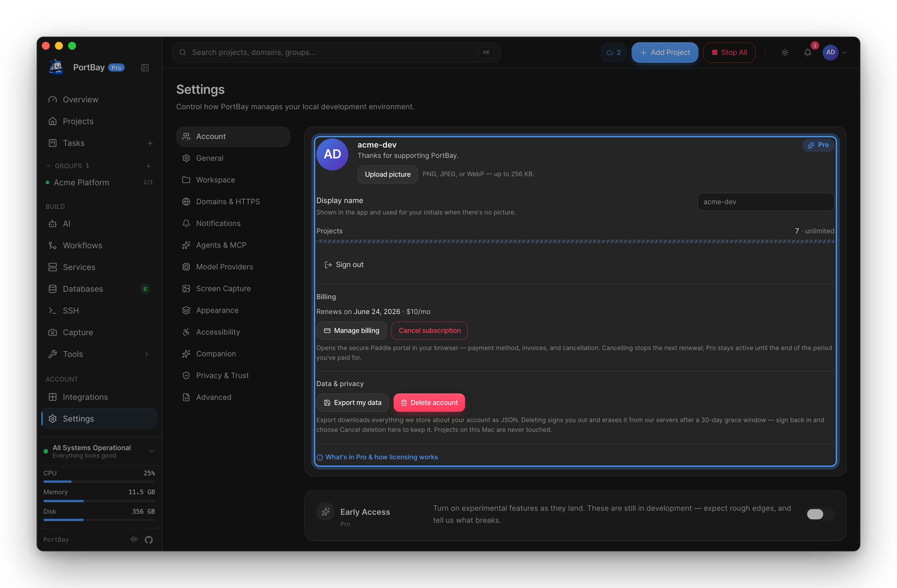This screenshot has width=897, height=588.
Task: Add a new group plus icon
Action: (x=148, y=166)
